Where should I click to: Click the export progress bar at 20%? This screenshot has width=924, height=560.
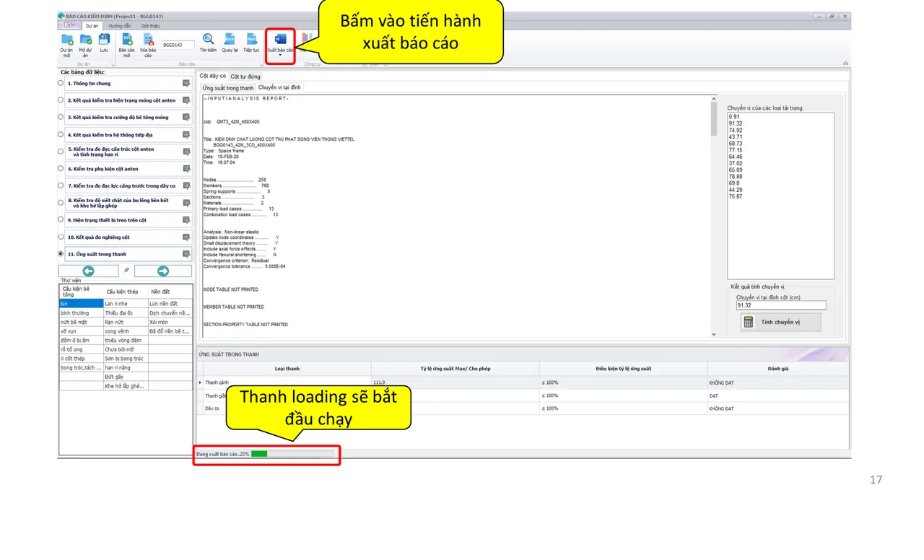pyautogui.click(x=292, y=454)
